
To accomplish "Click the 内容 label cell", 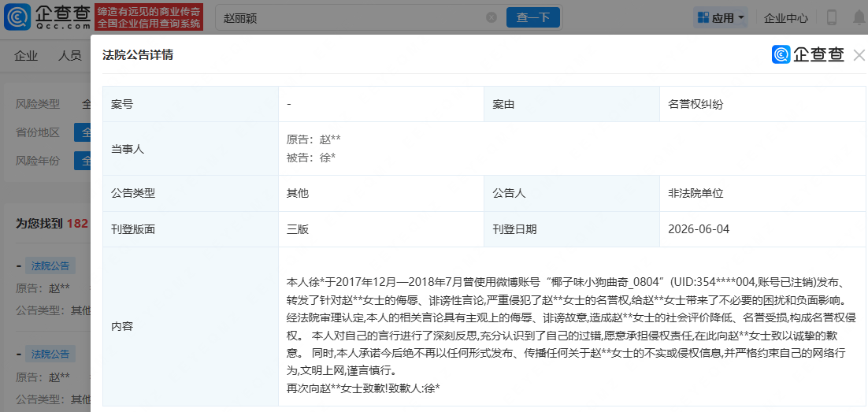I will 191,327.
